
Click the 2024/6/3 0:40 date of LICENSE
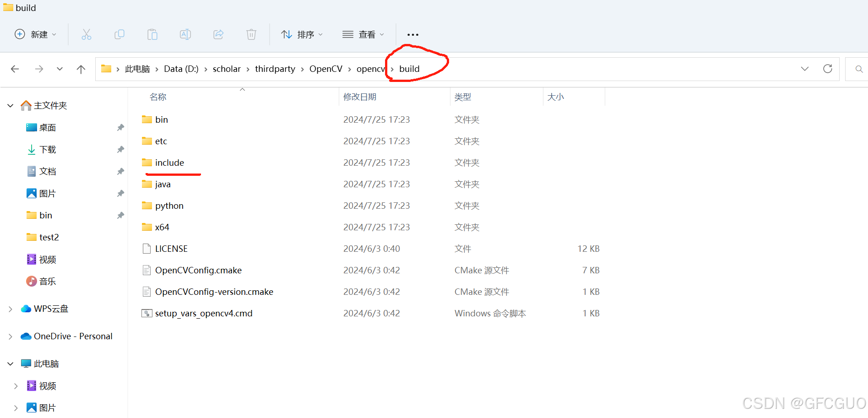click(x=372, y=249)
